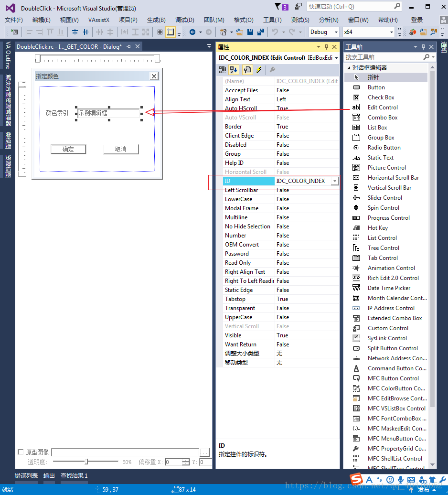This screenshot has width=448, height=495.
Task: Pin the Properties panel with the pushpin
Action: [x=327, y=47]
